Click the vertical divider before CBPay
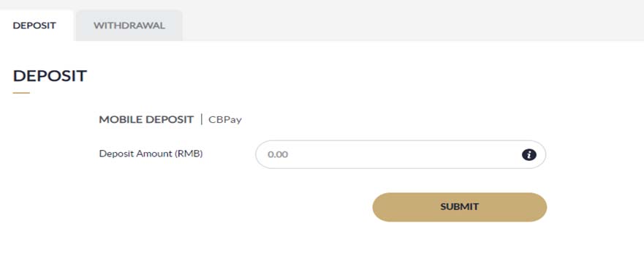Viewport: 644px width, 275px height. [201, 120]
